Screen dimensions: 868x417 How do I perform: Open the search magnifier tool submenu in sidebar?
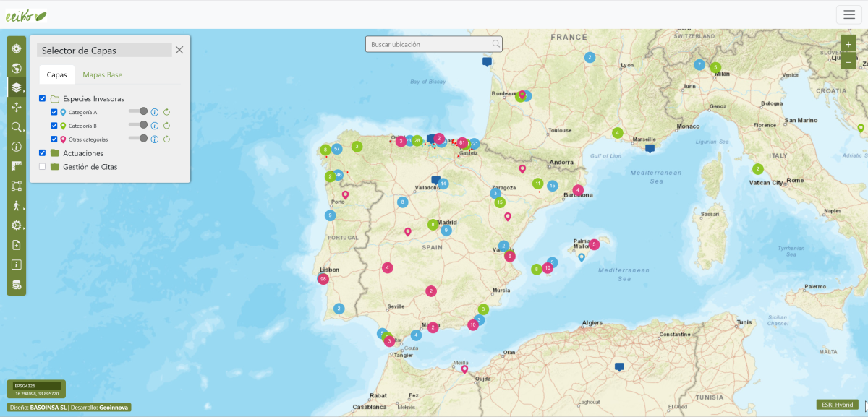pos(16,127)
